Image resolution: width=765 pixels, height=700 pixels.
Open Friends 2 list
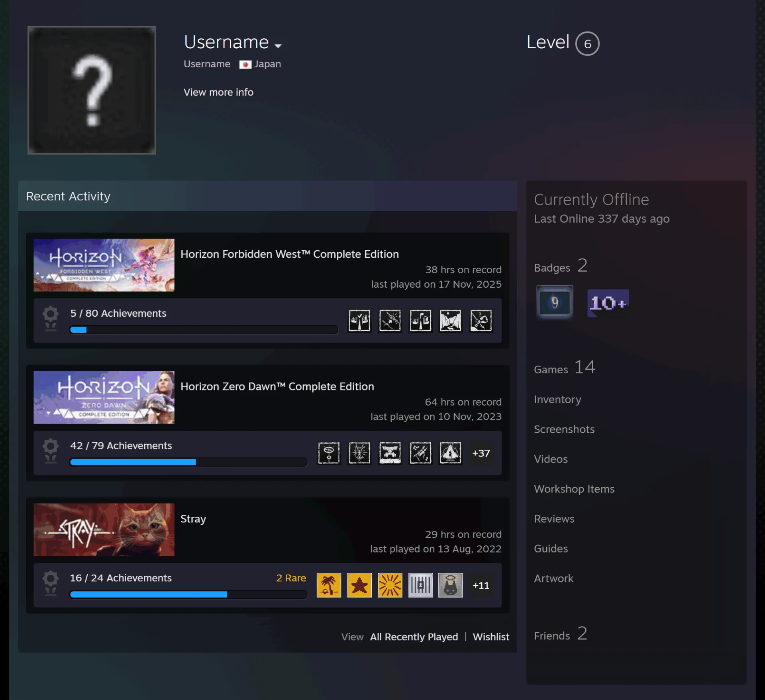pos(561,634)
